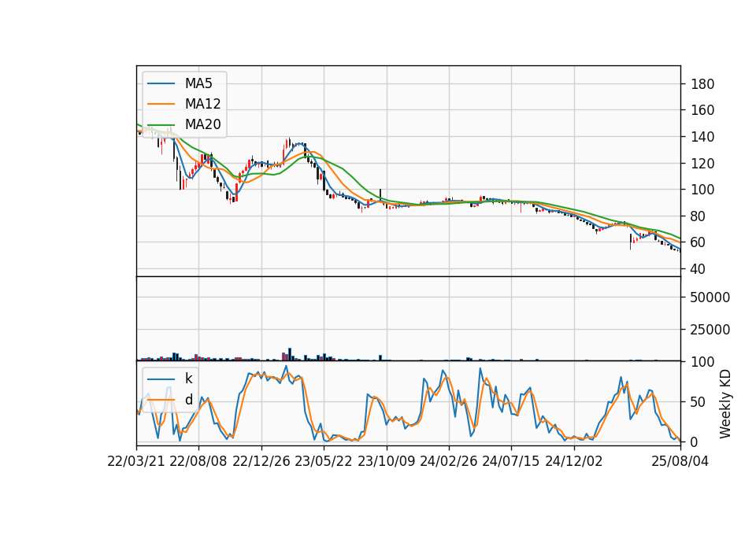756x543 pixels.
Task: Click the 0 tick on KD axis
Action: (x=695, y=441)
